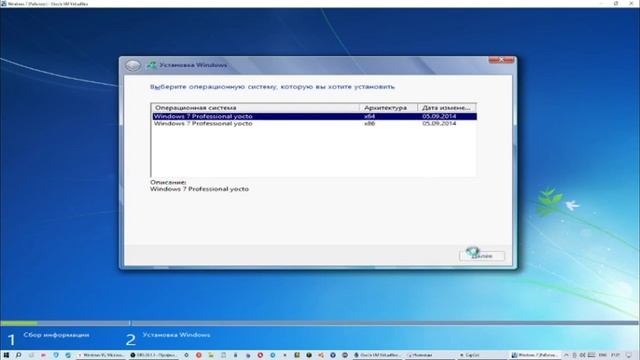Click the Сбор информации step label
Viewport: 640px width, 360px height.
click(x=56, y=335)
